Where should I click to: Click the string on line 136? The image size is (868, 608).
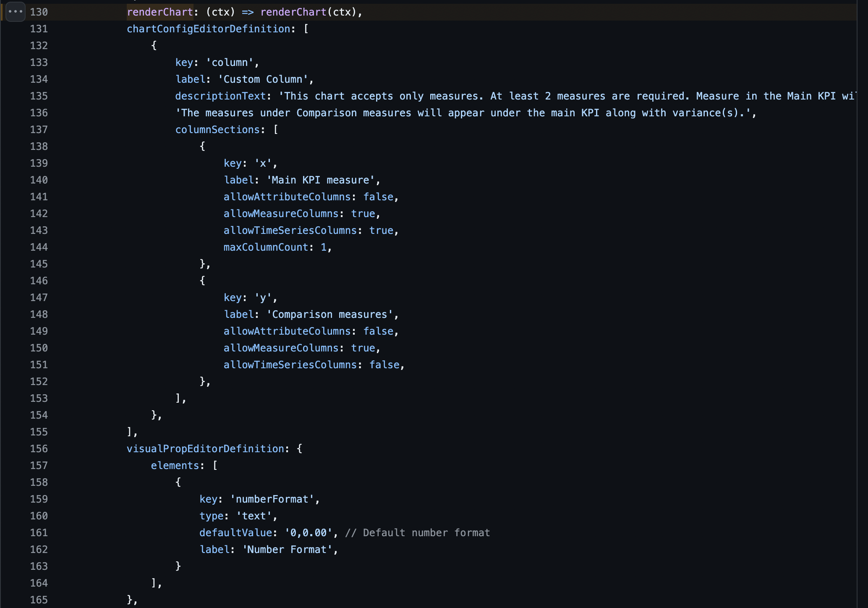click(463, 113)
